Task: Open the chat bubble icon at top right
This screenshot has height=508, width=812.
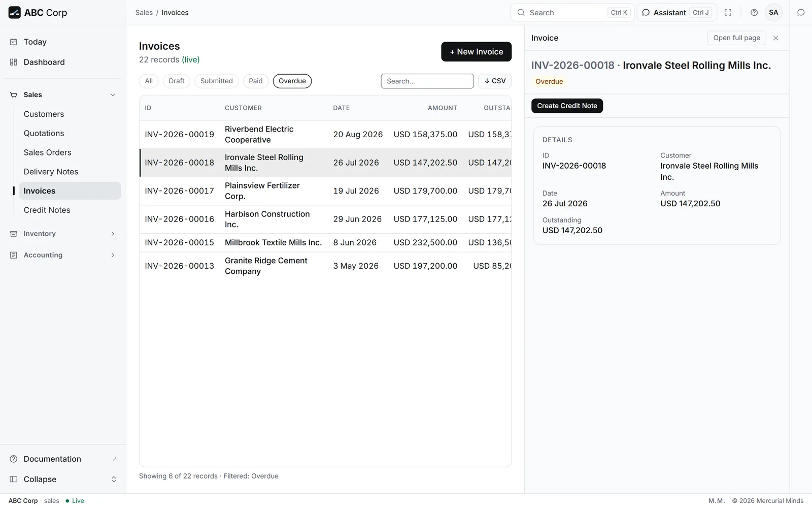Action: [801, 13]
